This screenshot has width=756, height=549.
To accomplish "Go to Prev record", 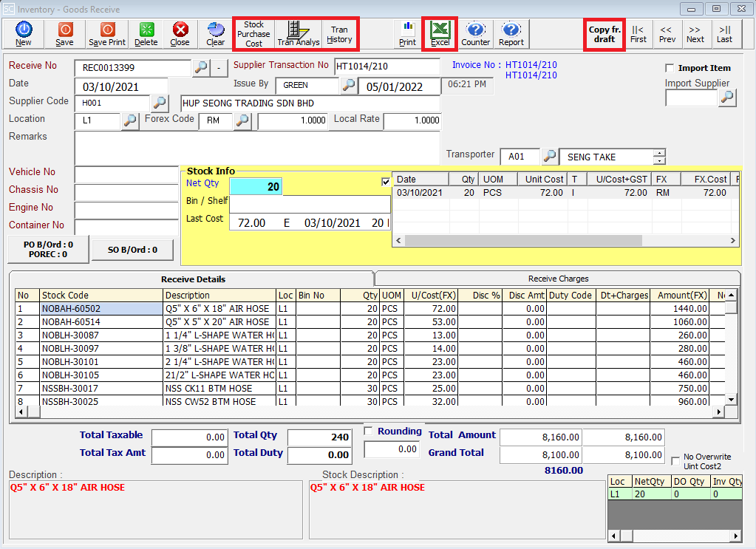I will tap(667, 34).
